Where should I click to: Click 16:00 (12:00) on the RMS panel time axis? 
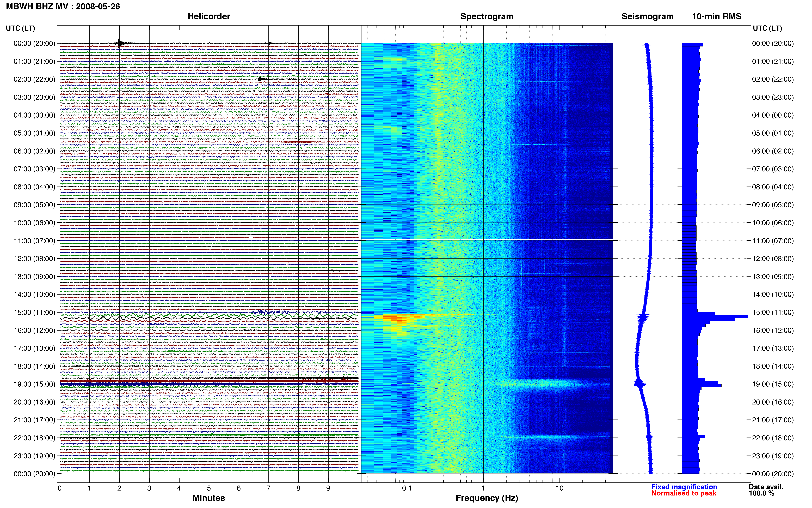point(773,331)
